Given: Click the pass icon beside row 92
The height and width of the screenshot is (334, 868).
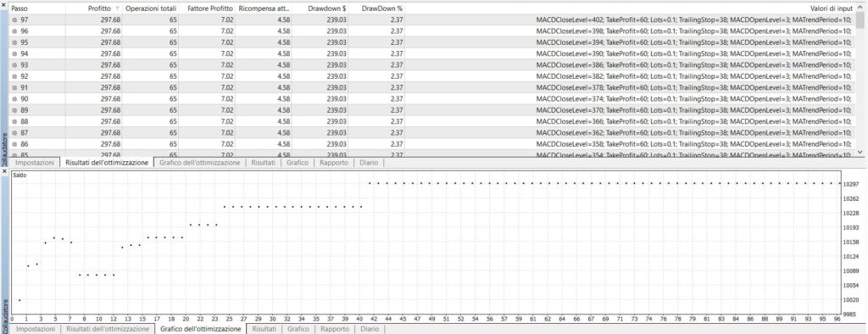Looking at the screenshot, I should 14,76.
